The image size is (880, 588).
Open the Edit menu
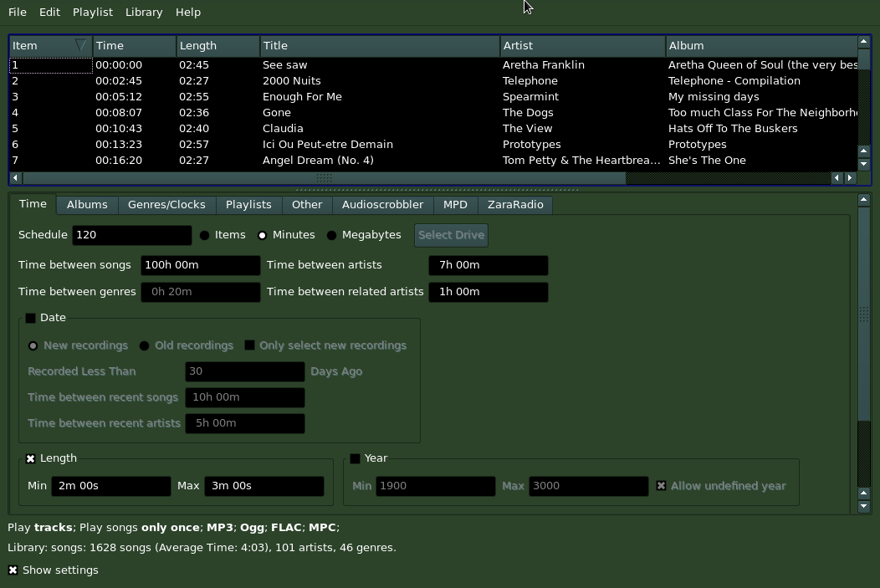click(49, 13)
